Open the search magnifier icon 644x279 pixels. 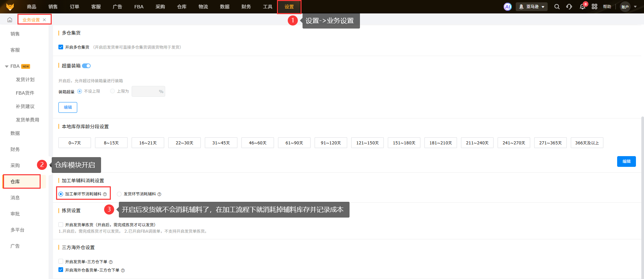(557, 7)
